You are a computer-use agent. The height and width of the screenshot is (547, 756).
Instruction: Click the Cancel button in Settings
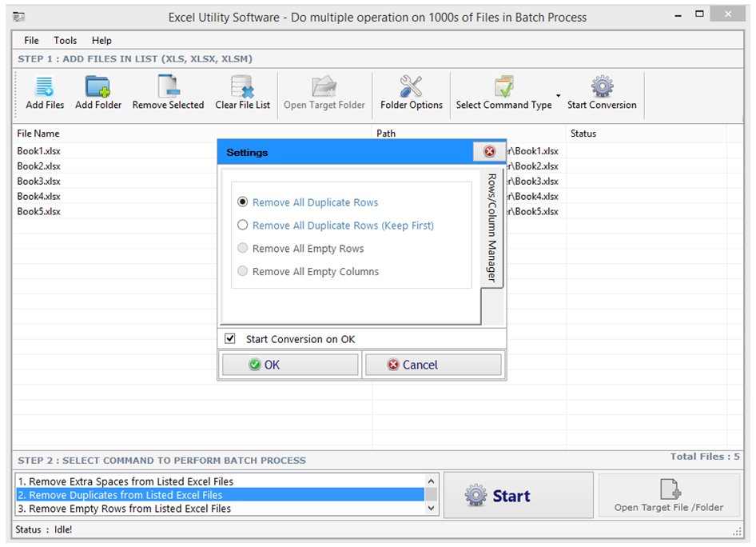[433, 365]
